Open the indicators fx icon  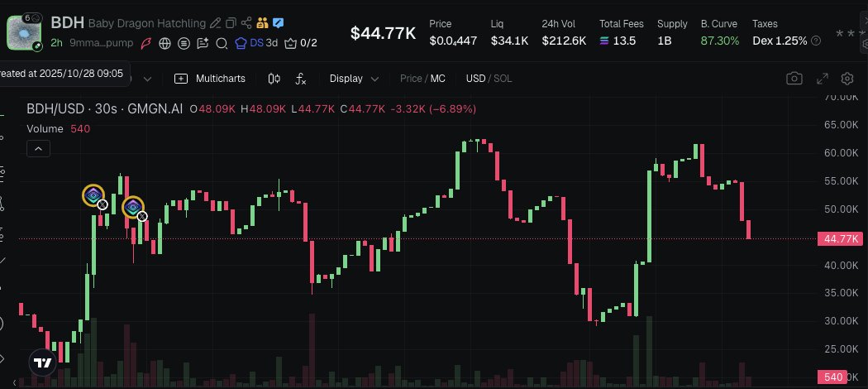[301, 79]
